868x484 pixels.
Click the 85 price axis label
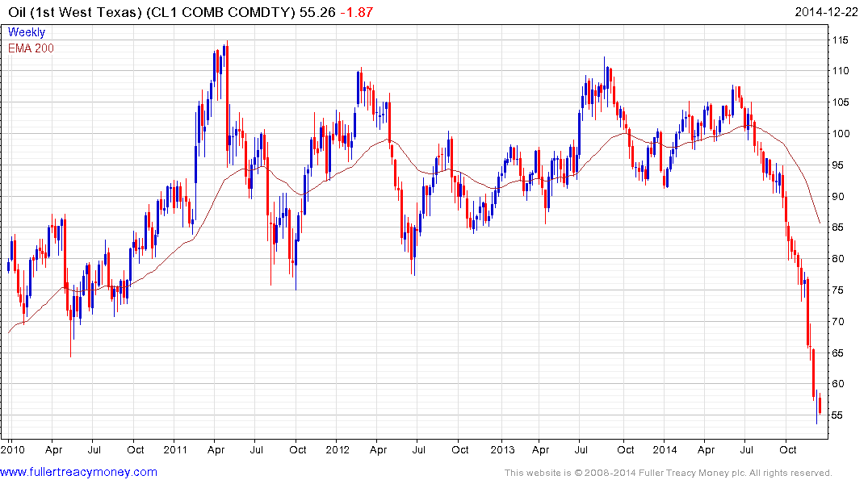pos(837,227)
